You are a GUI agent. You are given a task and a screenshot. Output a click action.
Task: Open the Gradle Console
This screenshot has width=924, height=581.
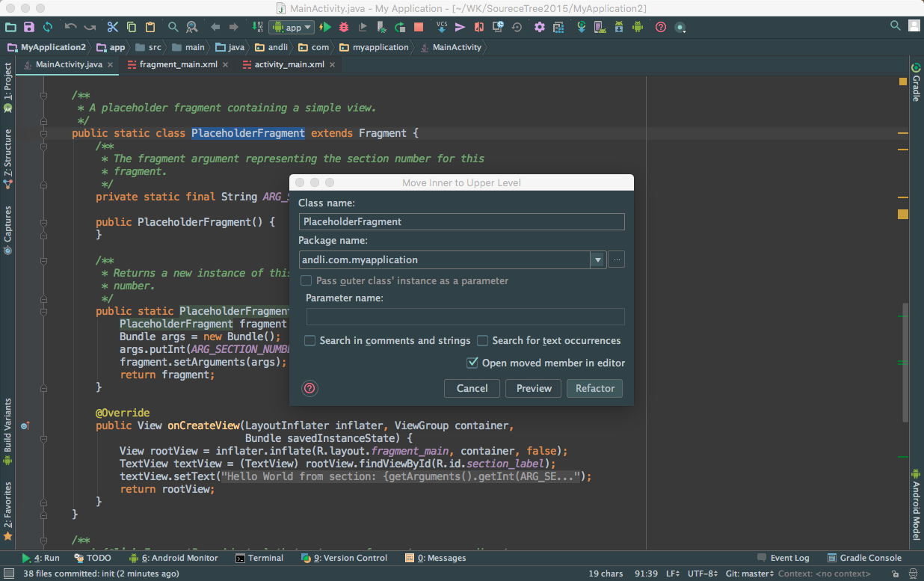[865, 558]
